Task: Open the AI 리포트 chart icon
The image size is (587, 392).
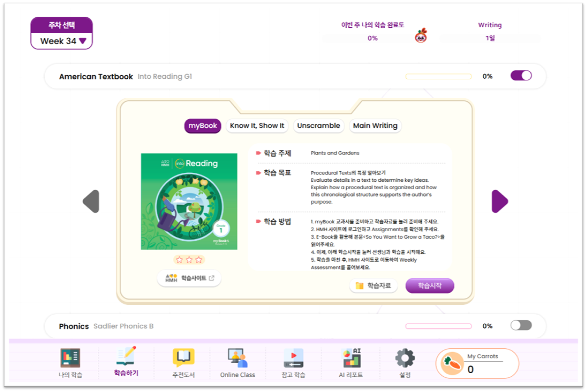Action: tap(351, 358)
